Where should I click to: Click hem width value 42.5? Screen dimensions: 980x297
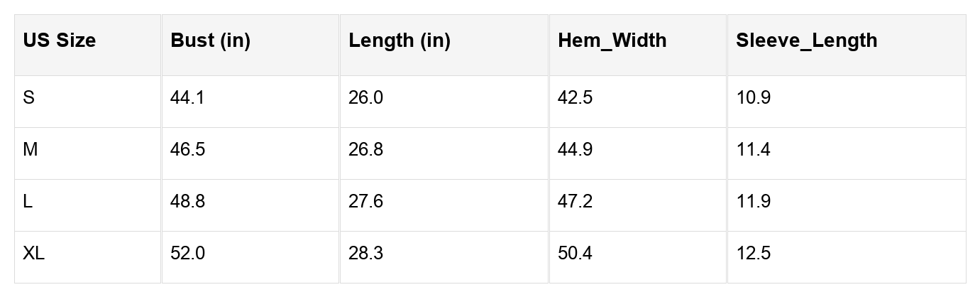575,97
